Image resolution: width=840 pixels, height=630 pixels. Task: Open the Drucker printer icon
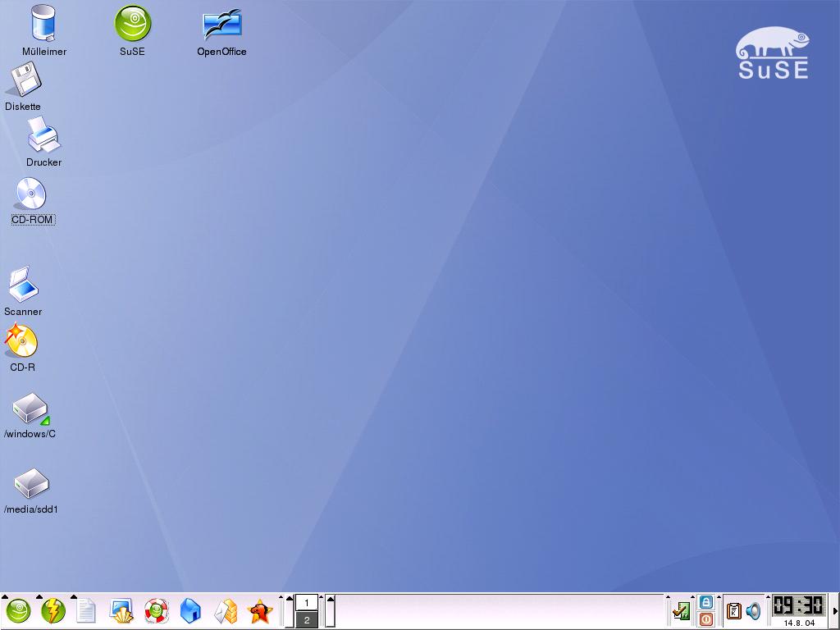[x=43, y=135]
